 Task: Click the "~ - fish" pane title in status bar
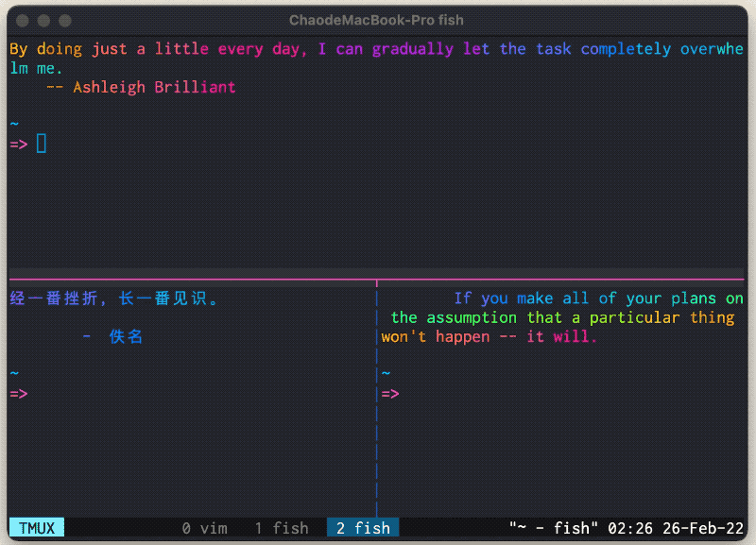pyautogui.click(x=553, y=528)
